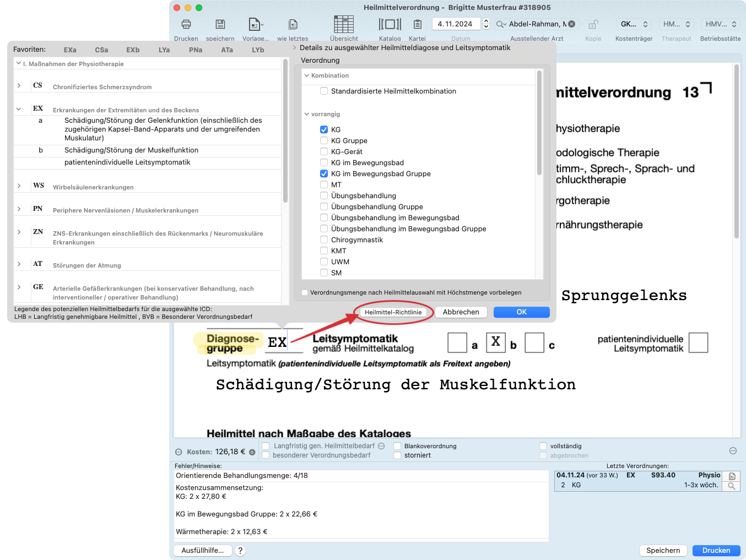The image size is (746, 560).
Task: Toggle the KG checkbox
Action: pyautogui.click(x=324, y=129)
